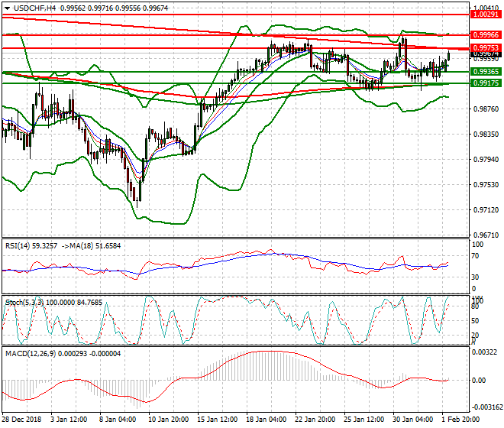504x428 pixels.
Task: Click the 0.98760 price scale value
Action: pyautogui.click(x=486, y=109)
